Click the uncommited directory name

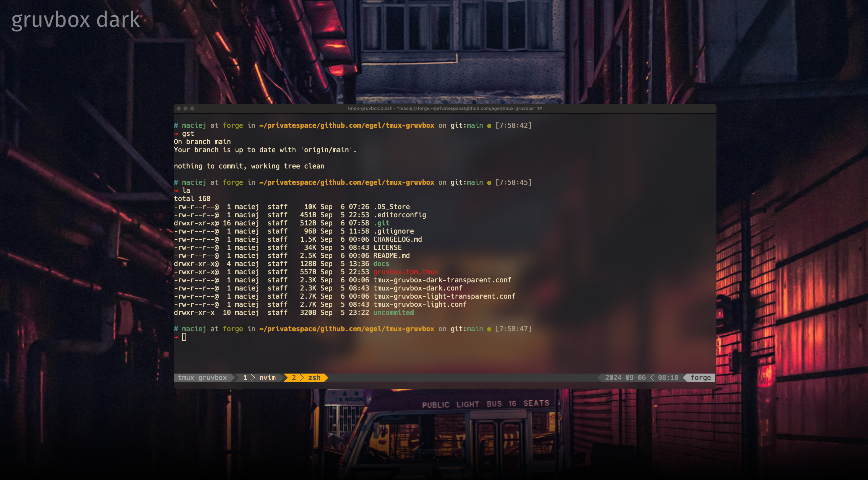coord(394,313)
